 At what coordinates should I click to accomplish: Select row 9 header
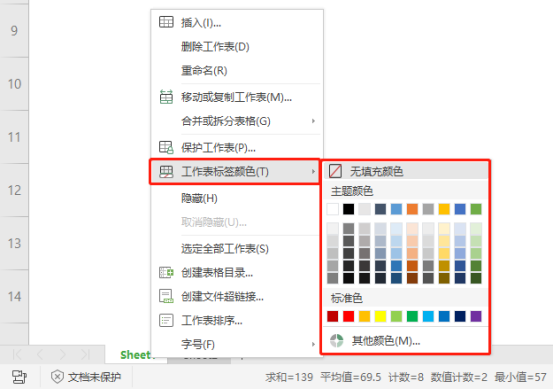coord(14,31)
